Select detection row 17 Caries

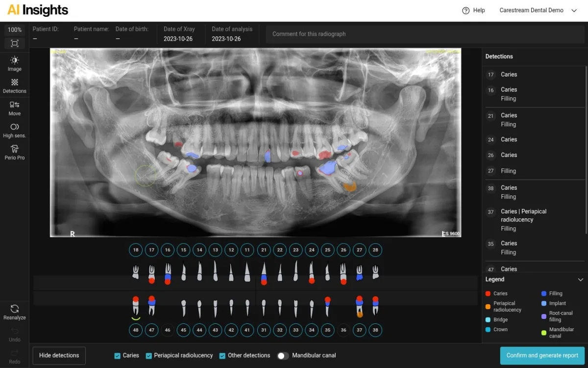pyautogui.click(x=536, y=75)
